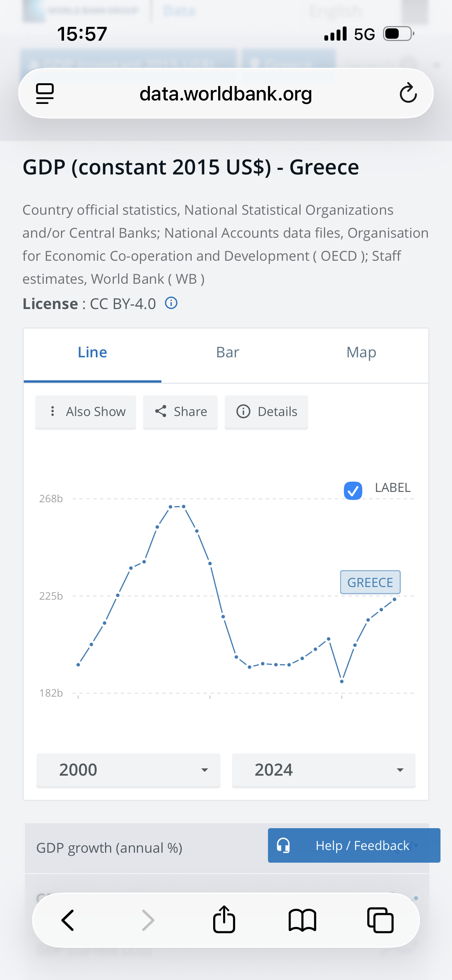Tap Safari back arrow
Screen dimensions: 452x980
coord(68,920)
